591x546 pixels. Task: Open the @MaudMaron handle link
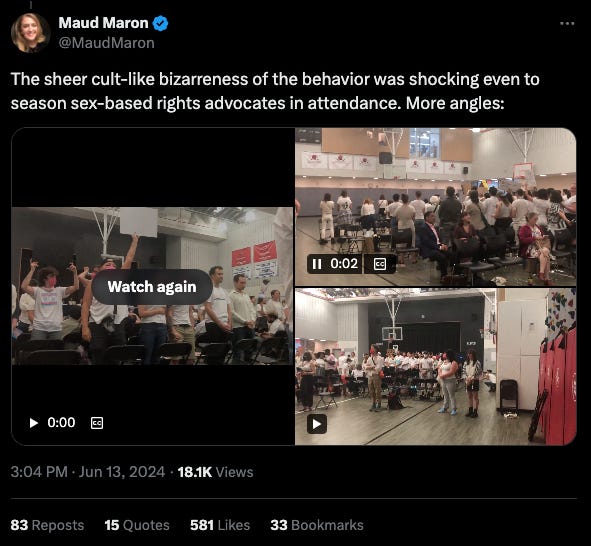tap(107, 43)
